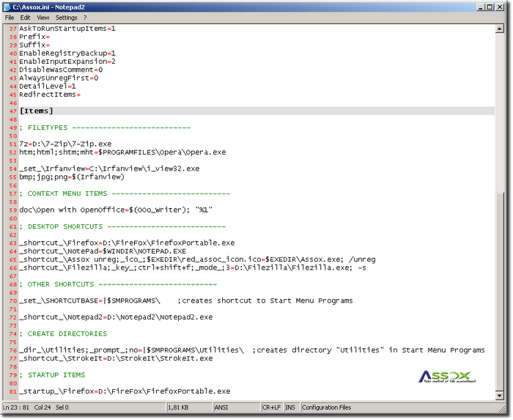Click the ; DESKTOP SHORTCUTS comment
The image size is (513, 420).
click(x=122, y=226)
